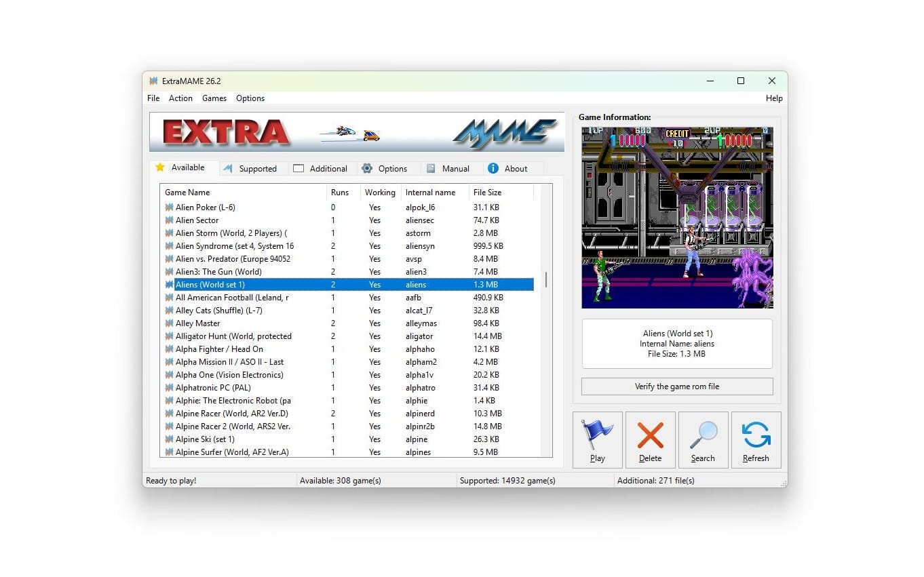This screenshot has height=577, width=924.
Task: Click the game icon beside All American Football
Action: coord(170,298)
